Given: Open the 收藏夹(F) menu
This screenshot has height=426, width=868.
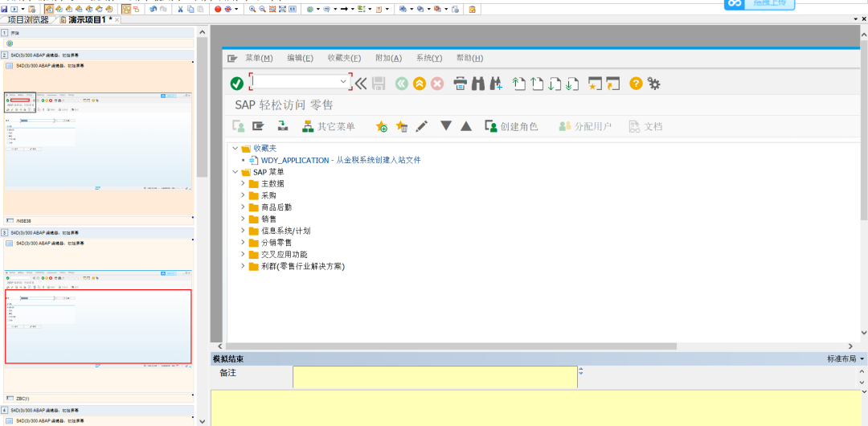Looking at the screenshot, I should [x=344, y=58].
